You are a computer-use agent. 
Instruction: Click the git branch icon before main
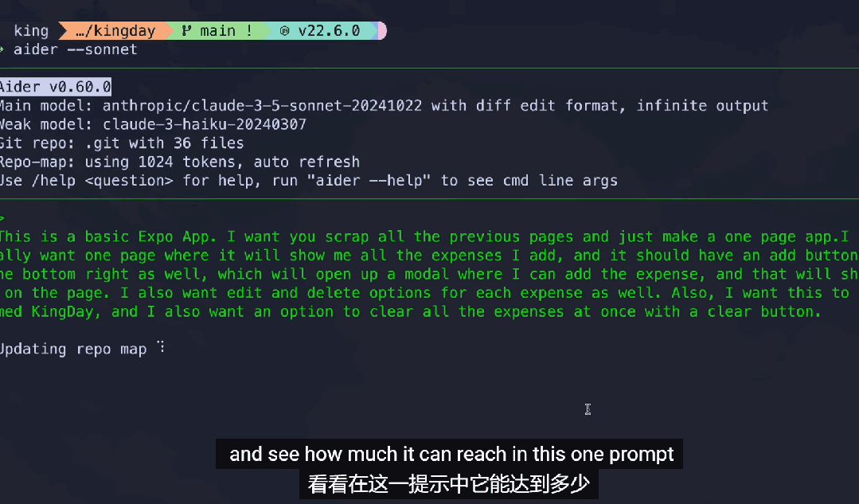tap(186, 31)
